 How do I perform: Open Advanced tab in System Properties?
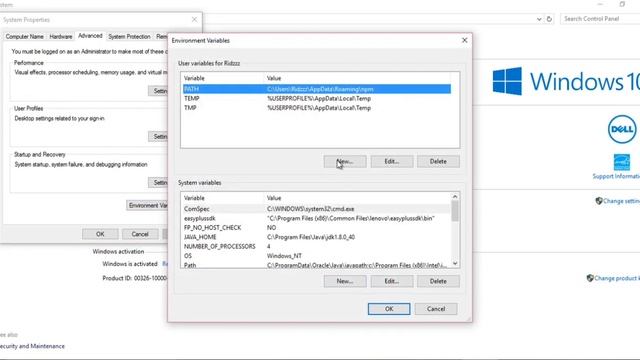click(90, 36)
